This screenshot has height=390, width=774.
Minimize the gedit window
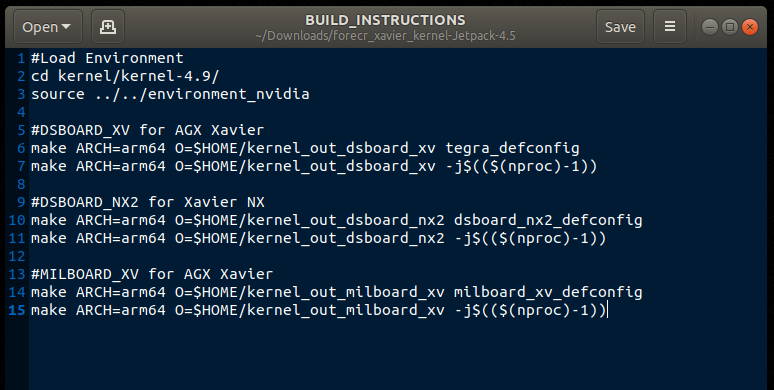[710, 27]
